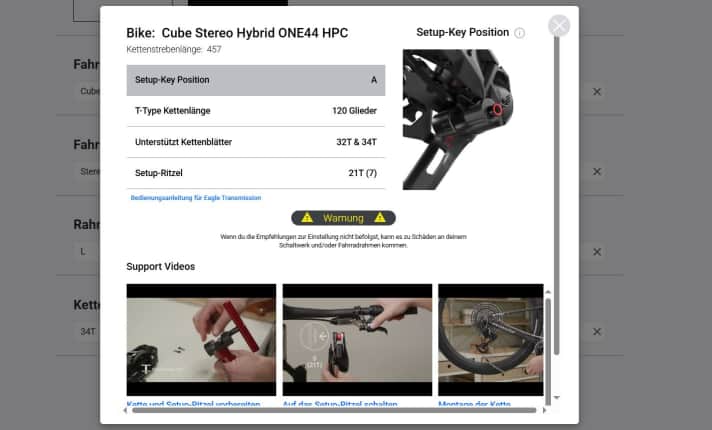The height and width of the screenshot is (430, 712).
Task: Clear the first background field with X
Action: [x=597, y=92]
